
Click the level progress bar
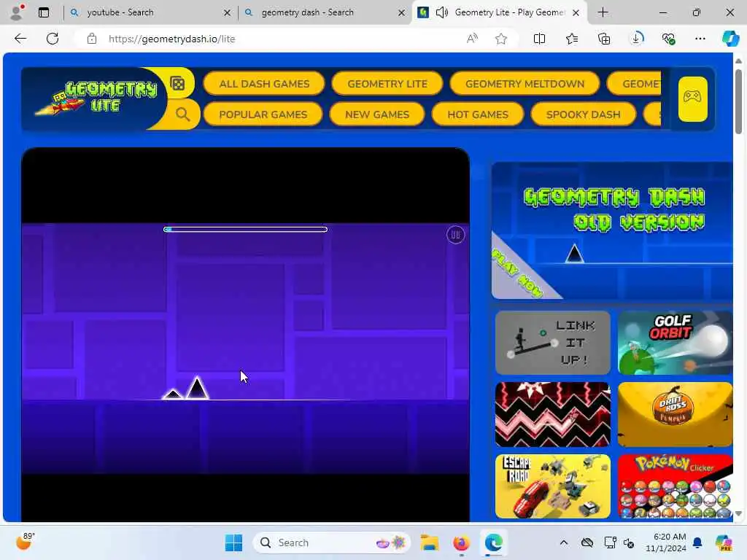click(245, 230)
